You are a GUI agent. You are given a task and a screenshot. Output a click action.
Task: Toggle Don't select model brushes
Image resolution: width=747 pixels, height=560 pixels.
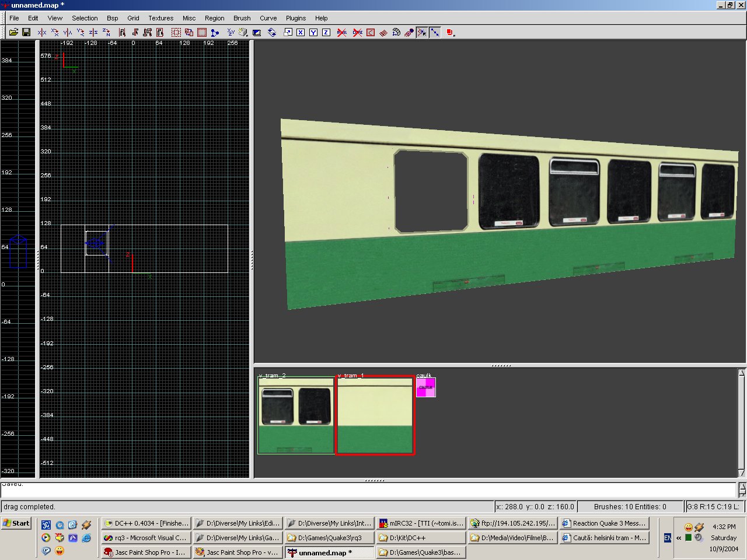click(342, 33)
